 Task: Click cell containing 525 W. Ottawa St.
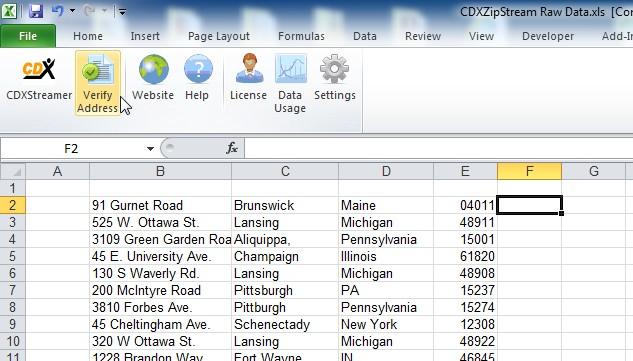(160, 222)
